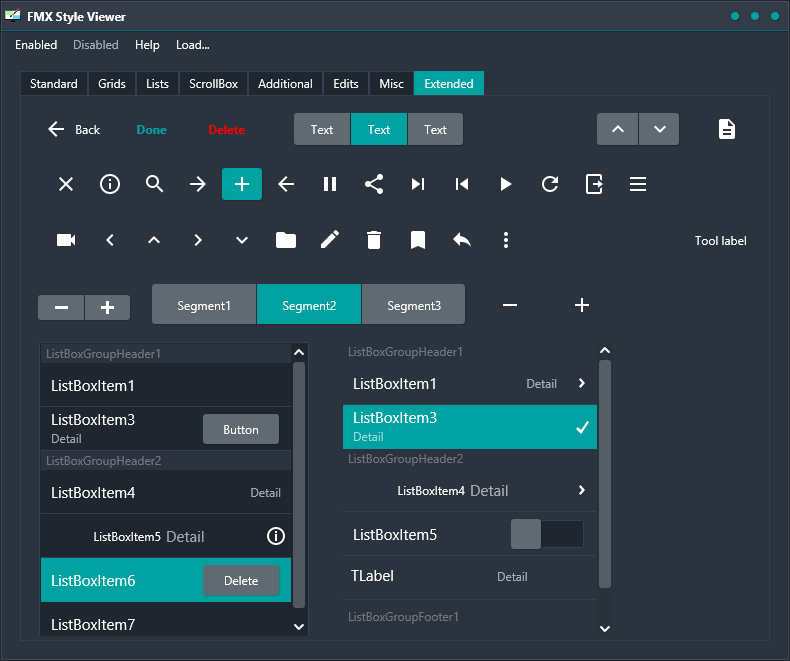The width and height of the screenshot is (790, 661).
Task: Select the last gray Text segment
Action: [435, 129]
